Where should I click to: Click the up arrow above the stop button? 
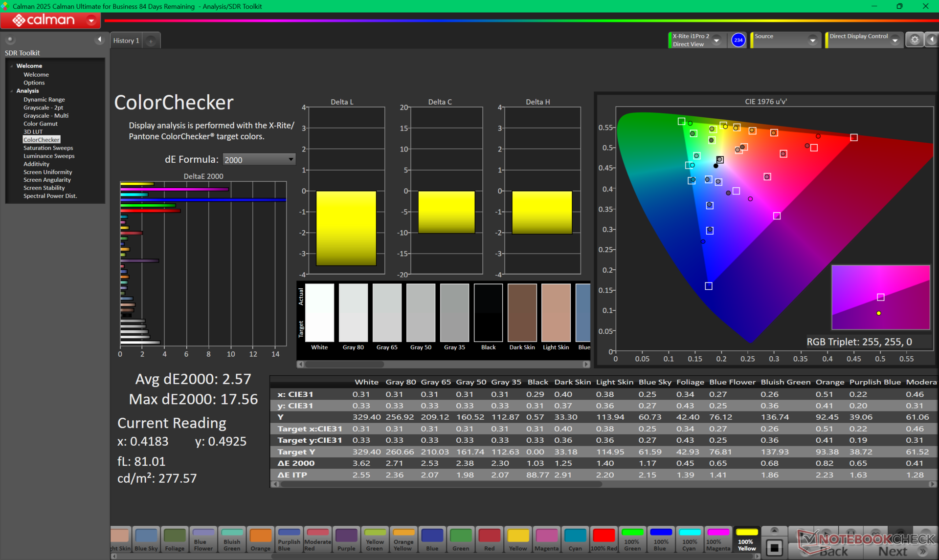click(x=774, y=531)
